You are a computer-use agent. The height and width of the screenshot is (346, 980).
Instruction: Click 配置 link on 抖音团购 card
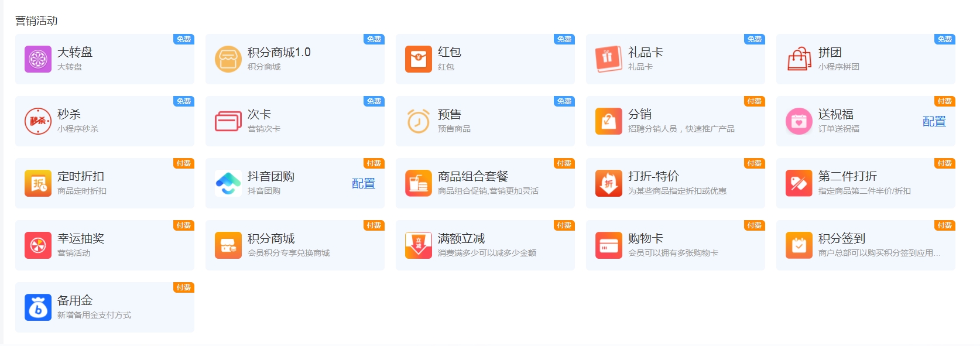(x=364, y=184)
